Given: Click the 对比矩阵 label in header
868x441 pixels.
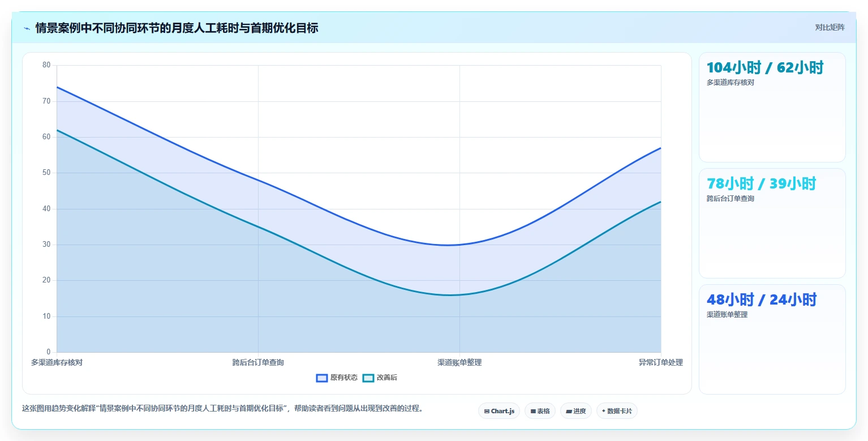Looking at the screenshot, I should [830, 28].
